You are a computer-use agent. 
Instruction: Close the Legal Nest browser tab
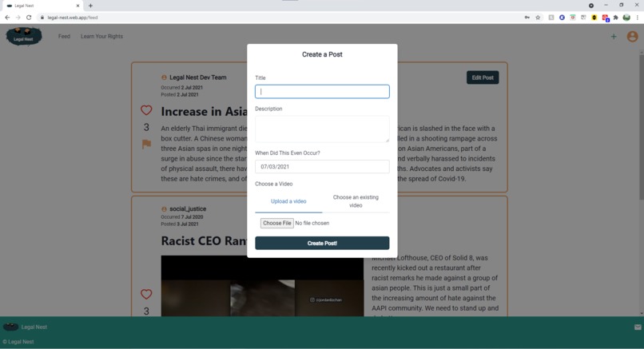point(78,6)
